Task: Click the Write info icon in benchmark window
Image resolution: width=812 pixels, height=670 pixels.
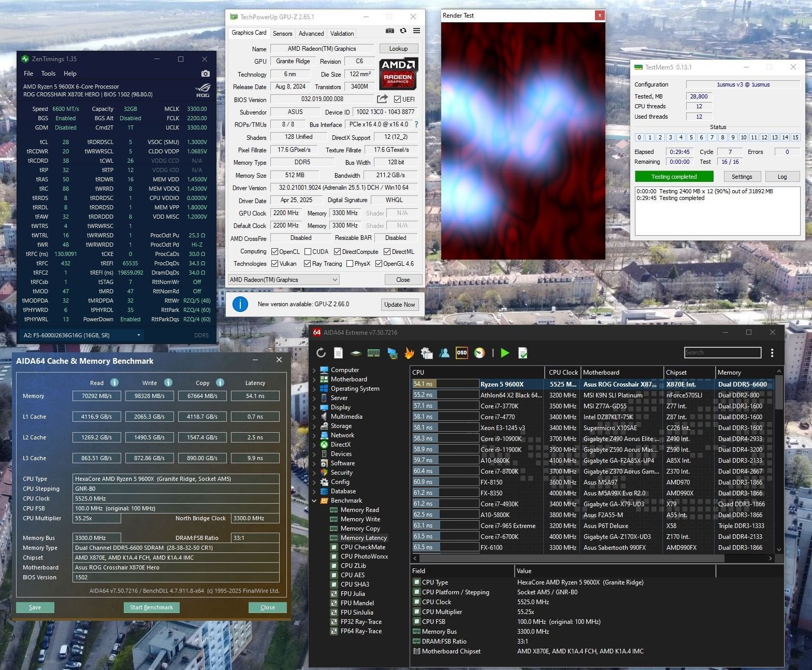Action: point(168,382)
